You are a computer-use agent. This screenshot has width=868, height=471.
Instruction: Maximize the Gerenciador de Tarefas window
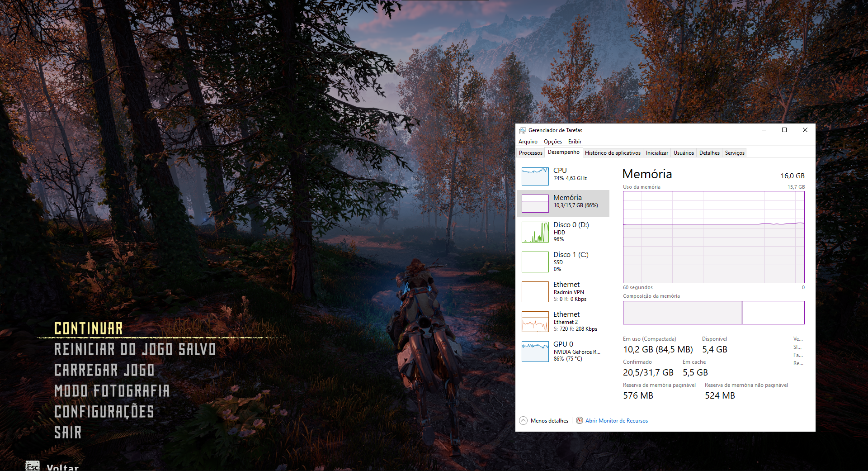tap(784, 130)
